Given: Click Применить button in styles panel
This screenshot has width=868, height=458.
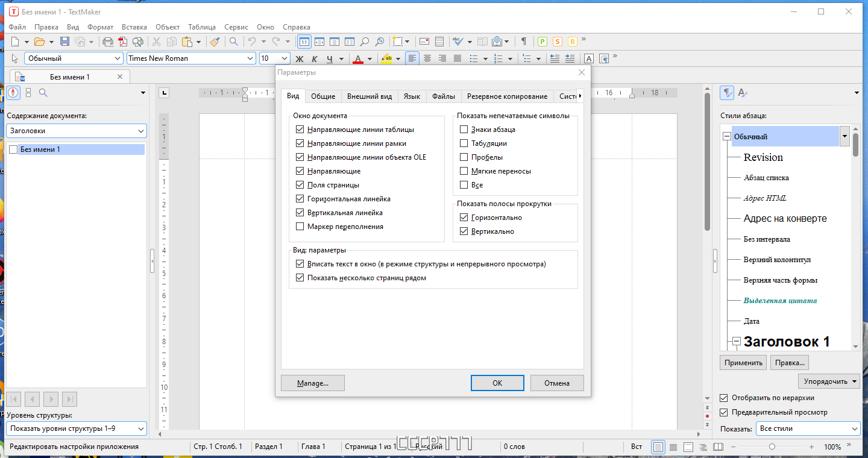Looking at the screenshot, I should pos(743,363).
